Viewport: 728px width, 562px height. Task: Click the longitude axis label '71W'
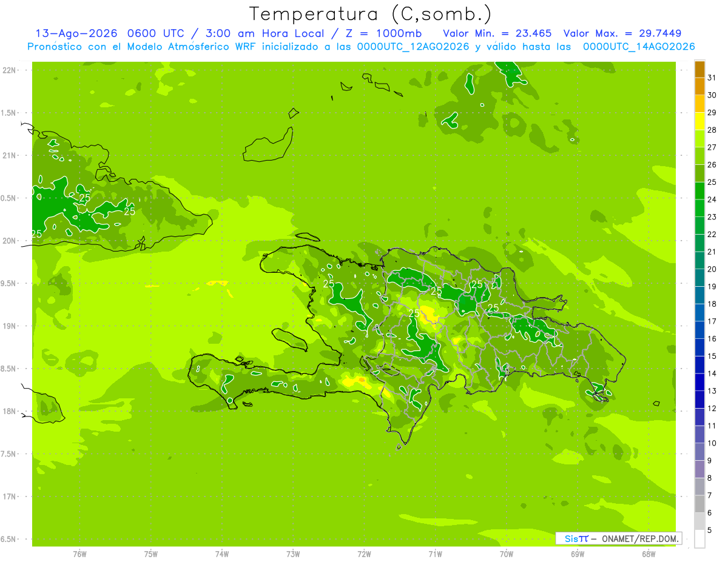(x=435, y=554)
